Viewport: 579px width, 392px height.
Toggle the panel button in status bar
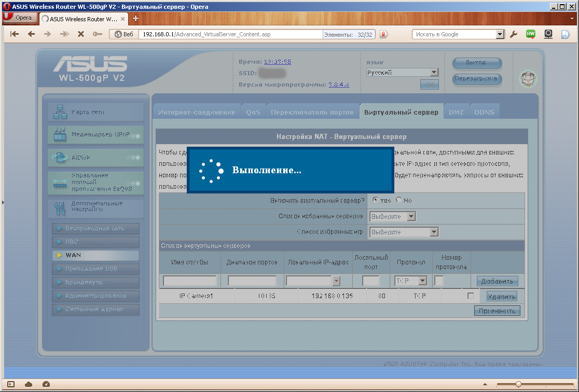tap(11, 384)
